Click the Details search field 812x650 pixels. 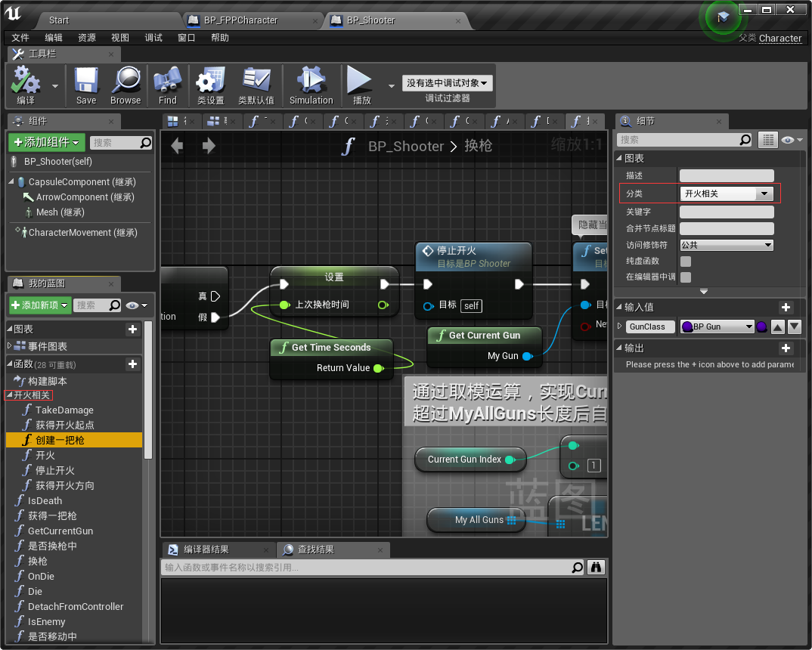tap(684, 140)
